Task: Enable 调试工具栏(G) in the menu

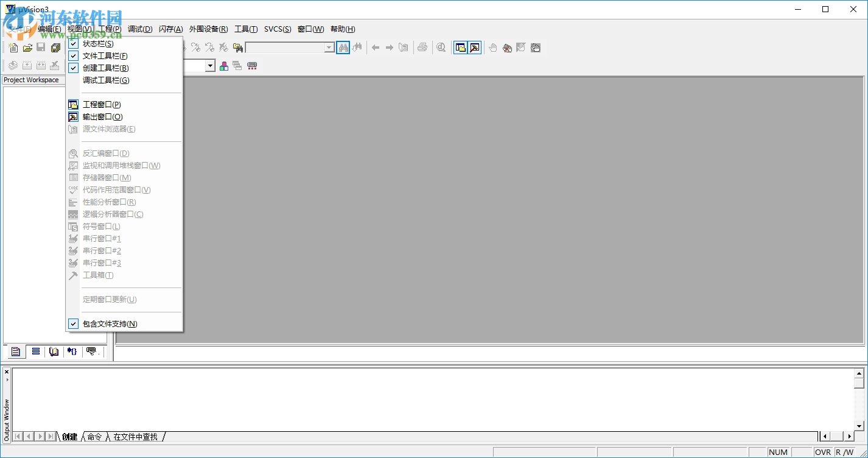Action: click(x=124, y=80)
